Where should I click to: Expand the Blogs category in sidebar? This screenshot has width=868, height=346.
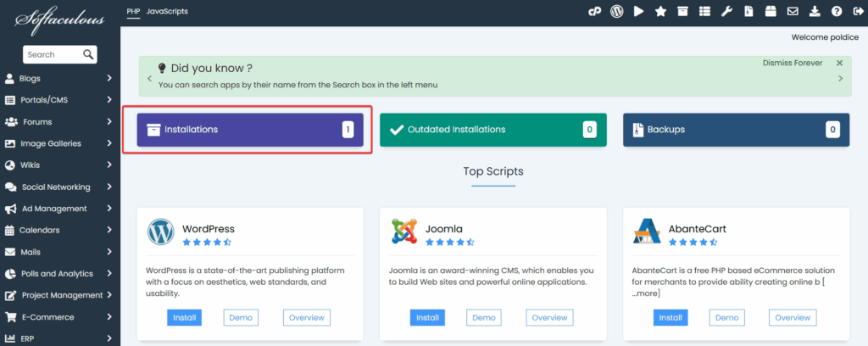pyautogui.click(x=59, y=78)
